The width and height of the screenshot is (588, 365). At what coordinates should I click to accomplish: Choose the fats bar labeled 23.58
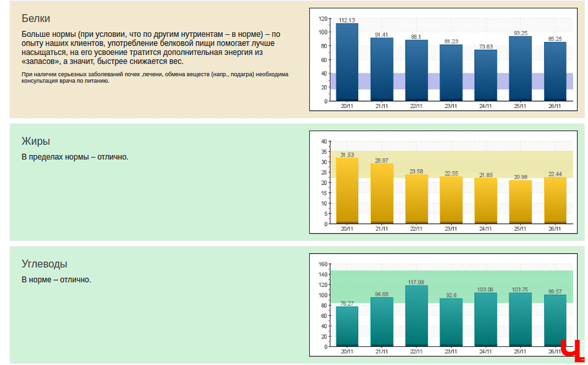pos(416,199)
